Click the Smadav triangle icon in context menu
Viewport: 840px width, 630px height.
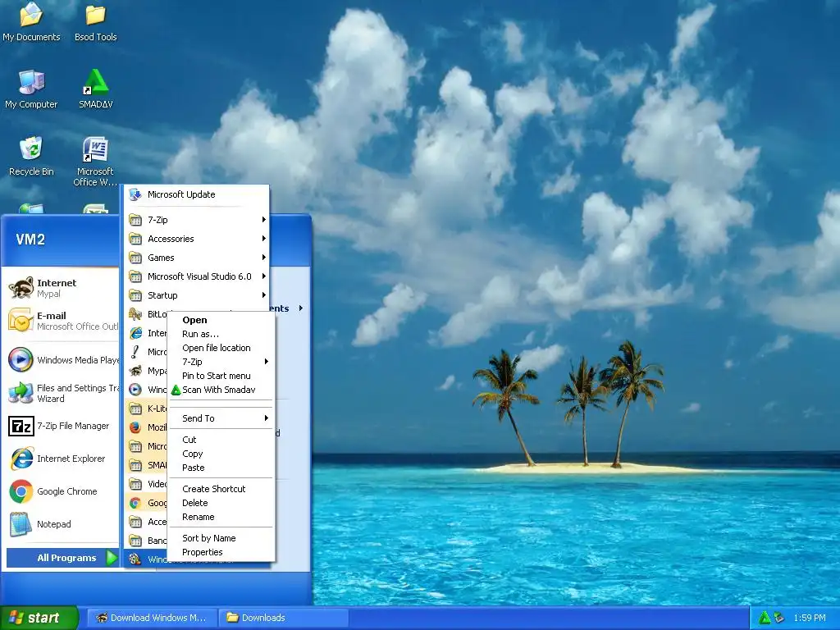[x=176, y=390]
